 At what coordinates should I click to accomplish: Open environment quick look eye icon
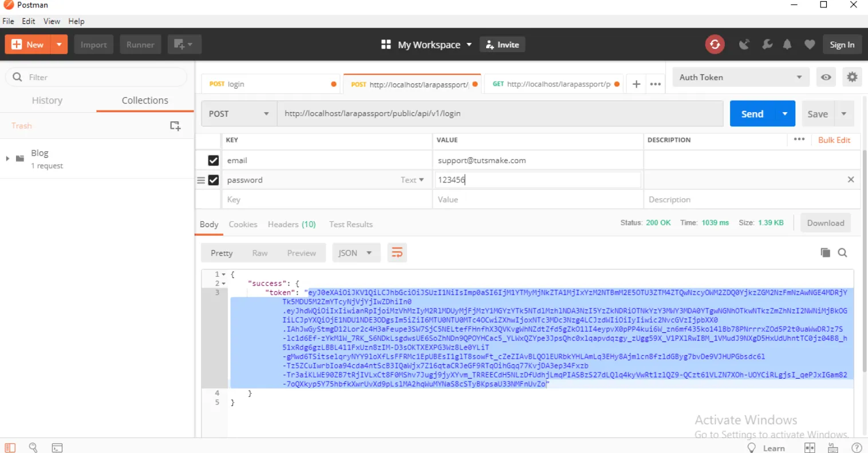(x=826, y=77)
